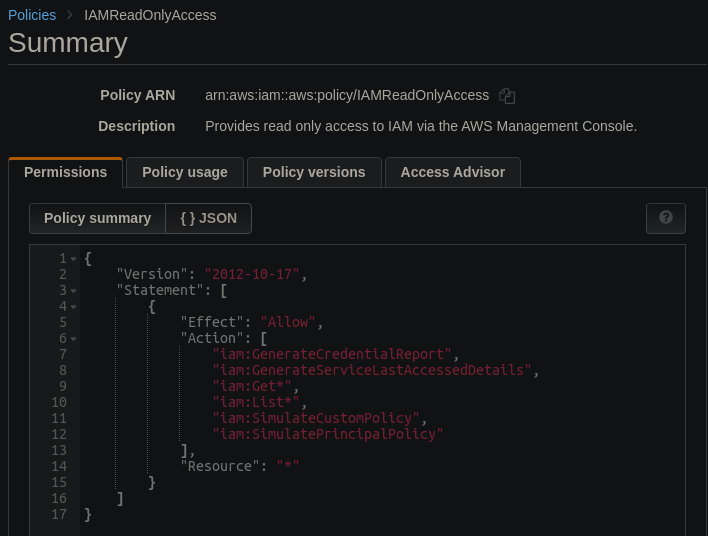Click line number 17 in the gutter

(x=59, y=514)
